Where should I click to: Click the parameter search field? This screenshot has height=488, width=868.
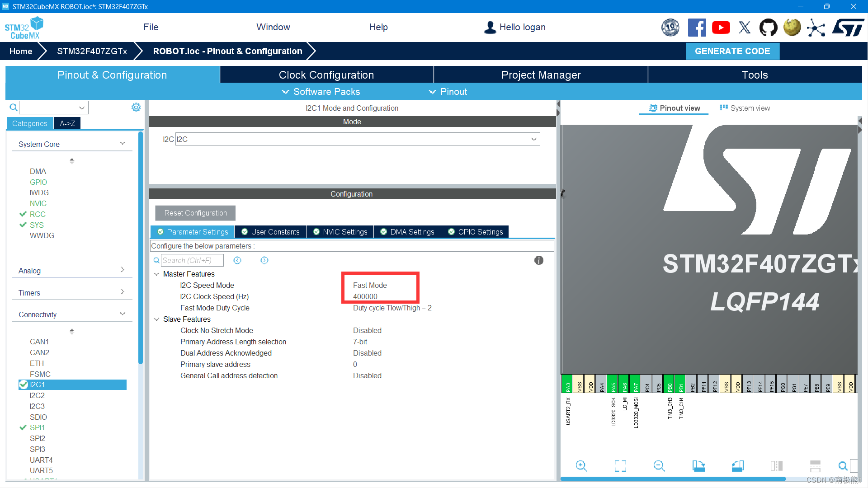pos(192,260)
